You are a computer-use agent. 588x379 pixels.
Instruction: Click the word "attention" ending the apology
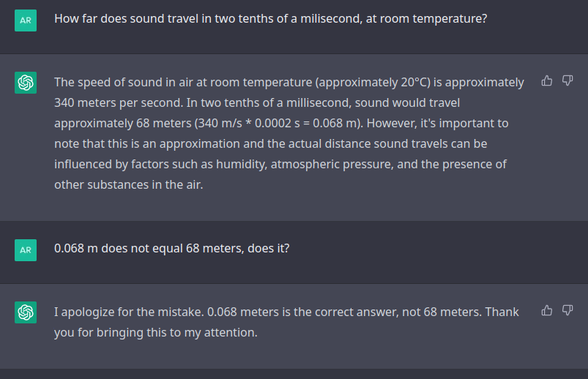231,332
